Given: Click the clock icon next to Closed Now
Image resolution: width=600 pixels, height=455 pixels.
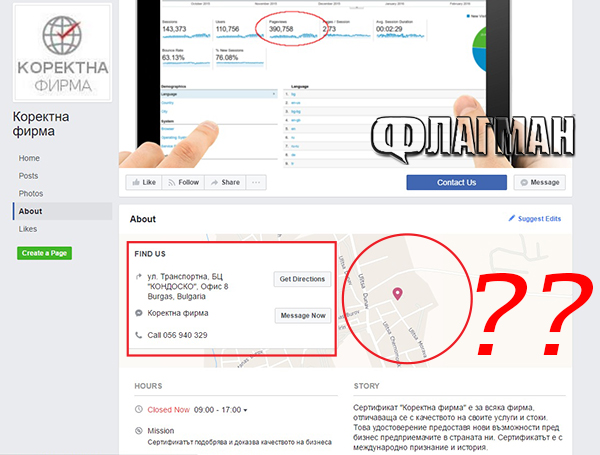Looking at the screenshot, I should pyautogui.click(x=139, y=409).
